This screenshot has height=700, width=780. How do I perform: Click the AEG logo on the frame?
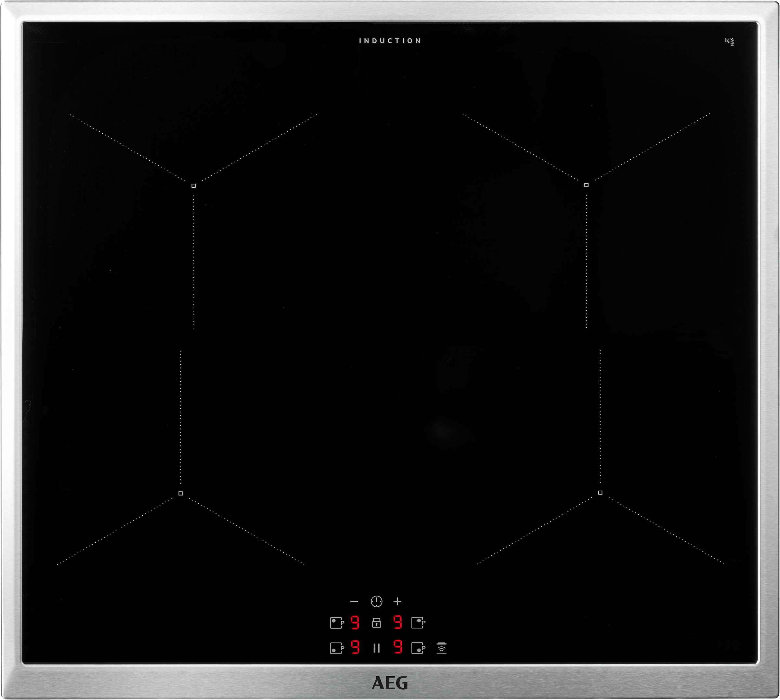pyautogui.click(x=390, y=683)
